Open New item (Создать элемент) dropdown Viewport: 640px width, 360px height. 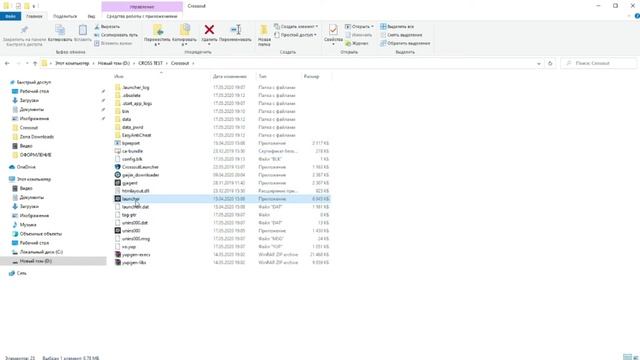pos(296,27)
